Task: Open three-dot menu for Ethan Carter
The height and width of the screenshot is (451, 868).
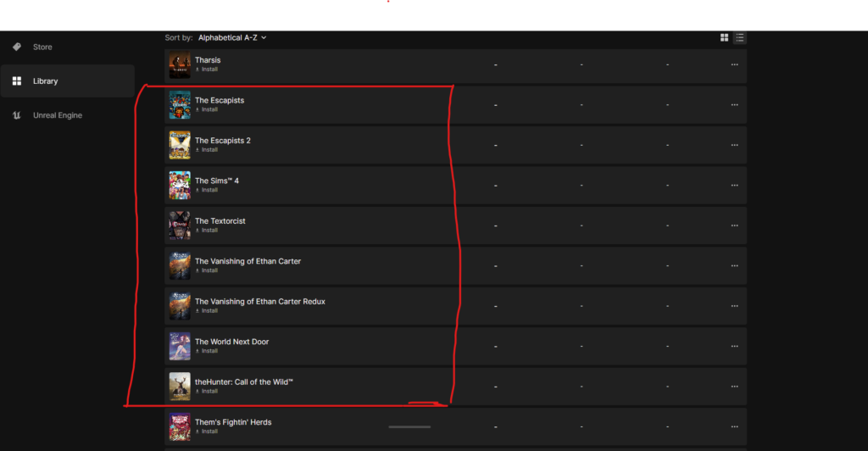Action: (x=735, y=266)
